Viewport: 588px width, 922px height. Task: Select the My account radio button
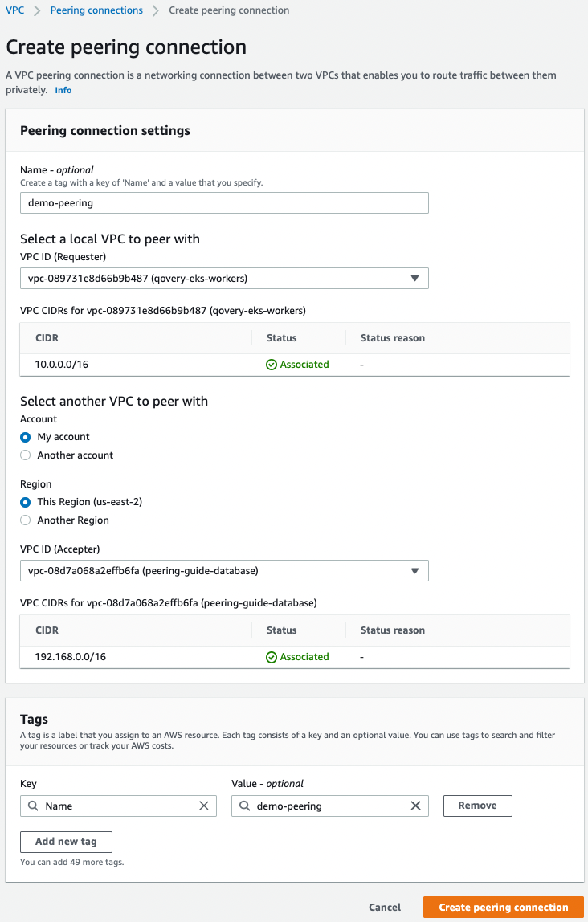[25, 436]
